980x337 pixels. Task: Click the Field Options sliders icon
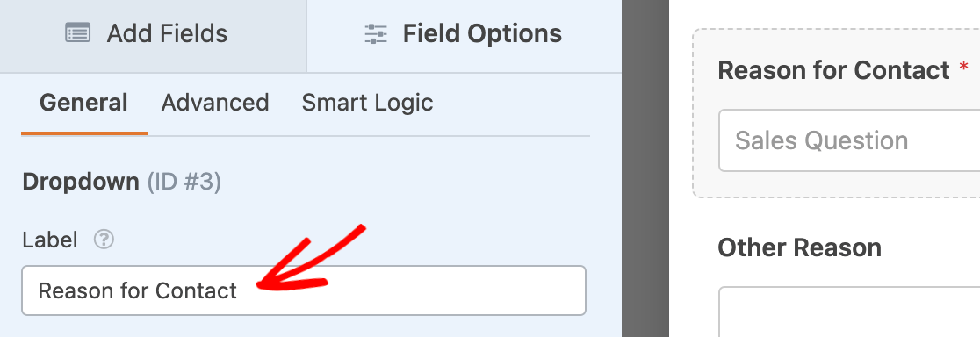(376, 33)
